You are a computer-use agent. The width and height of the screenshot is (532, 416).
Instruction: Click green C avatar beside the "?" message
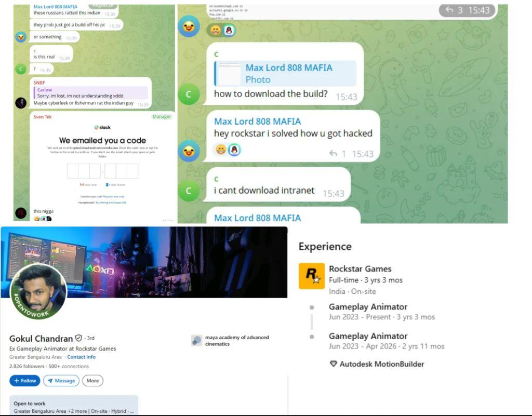tap(21, 69)
